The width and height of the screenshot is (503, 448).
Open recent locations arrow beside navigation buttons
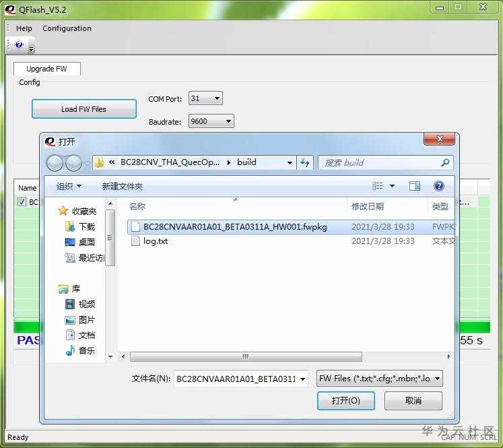87,163
